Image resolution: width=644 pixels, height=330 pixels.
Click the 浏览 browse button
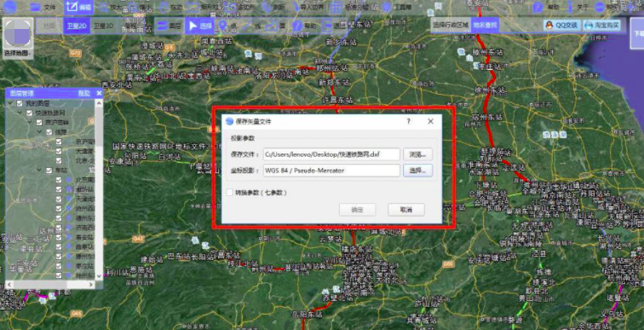point(417,154)
